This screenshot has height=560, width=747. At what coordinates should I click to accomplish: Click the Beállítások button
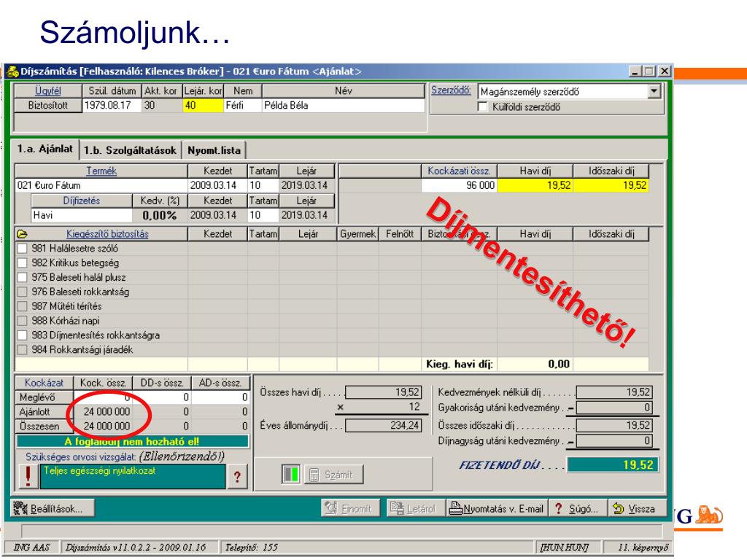52,508
